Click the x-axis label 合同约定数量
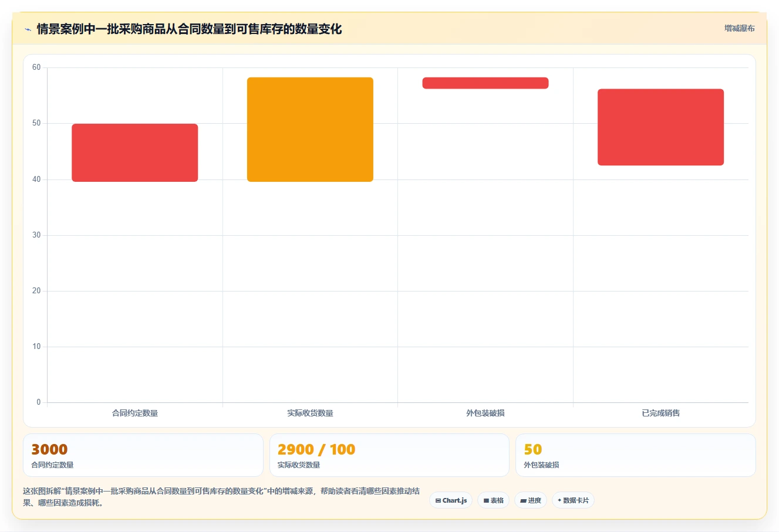779x532 pixels. click(x=135, y=413)
